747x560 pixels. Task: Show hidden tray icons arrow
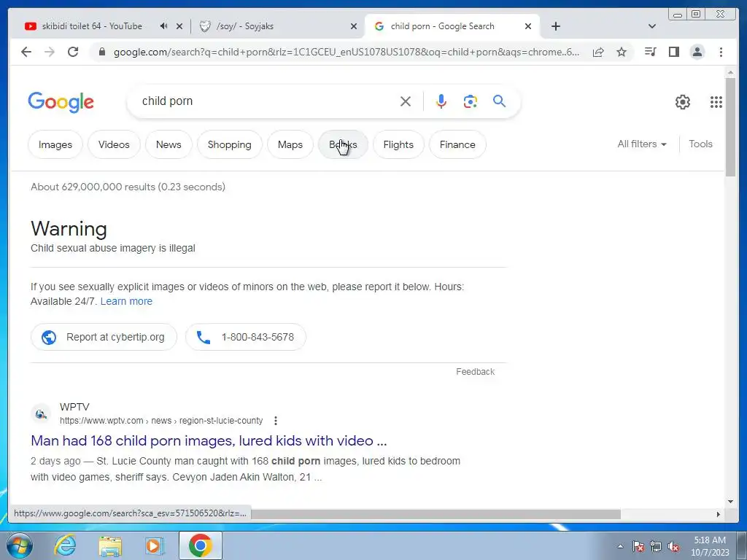pyautogui.click(x=620, y=546)
